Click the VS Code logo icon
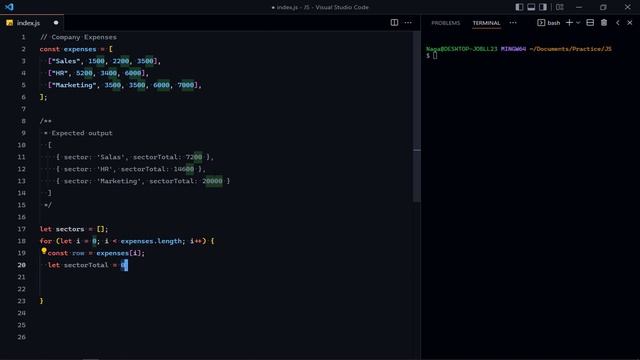 [x=9, y=7]
